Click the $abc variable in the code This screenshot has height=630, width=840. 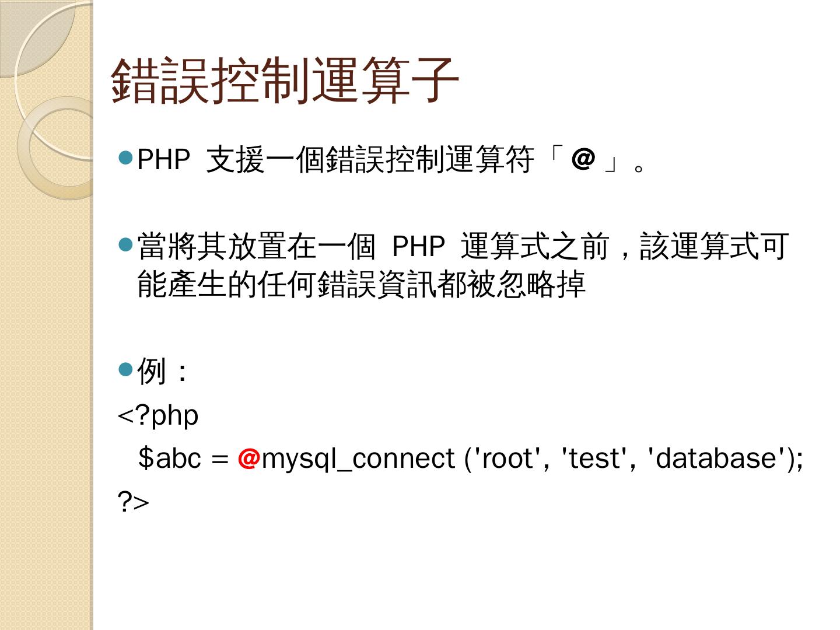[170, 458]
